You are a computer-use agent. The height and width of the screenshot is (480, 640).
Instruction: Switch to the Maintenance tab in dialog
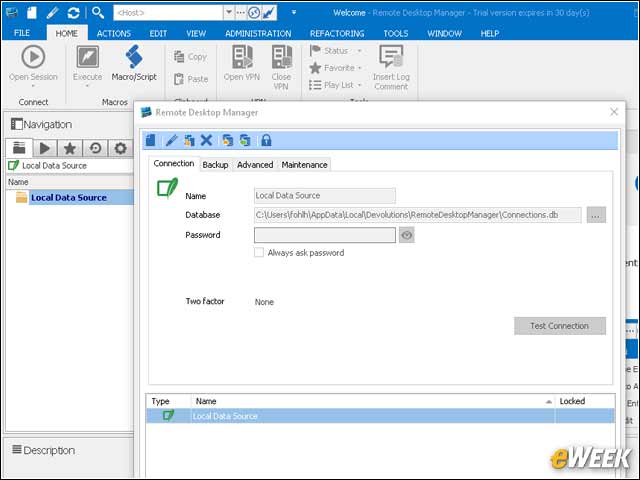[304, 164]
